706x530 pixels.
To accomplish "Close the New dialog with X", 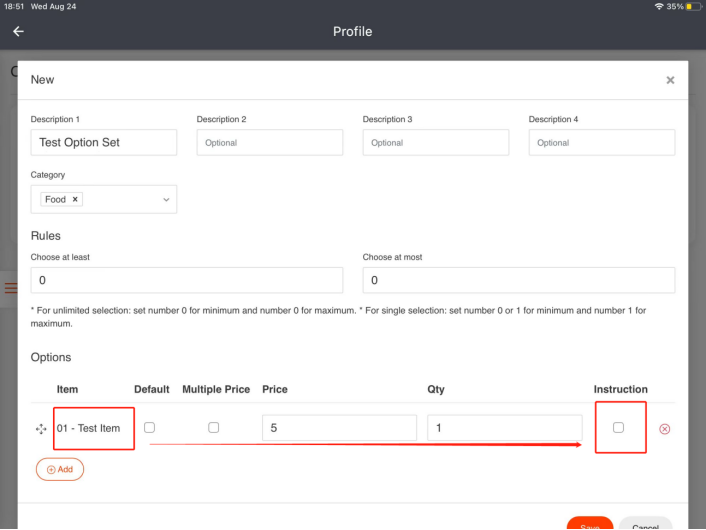I will pyautogui.click(x=670, y=80).
